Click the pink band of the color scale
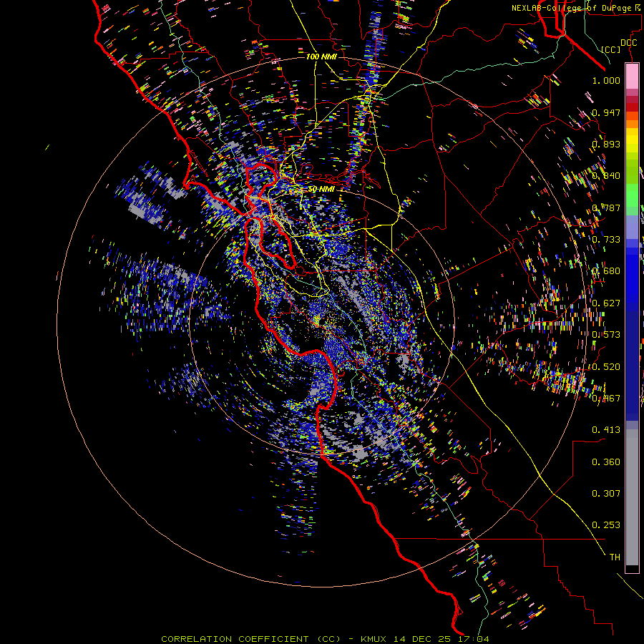Screen dimensions: 644x644 pos(632,76)
